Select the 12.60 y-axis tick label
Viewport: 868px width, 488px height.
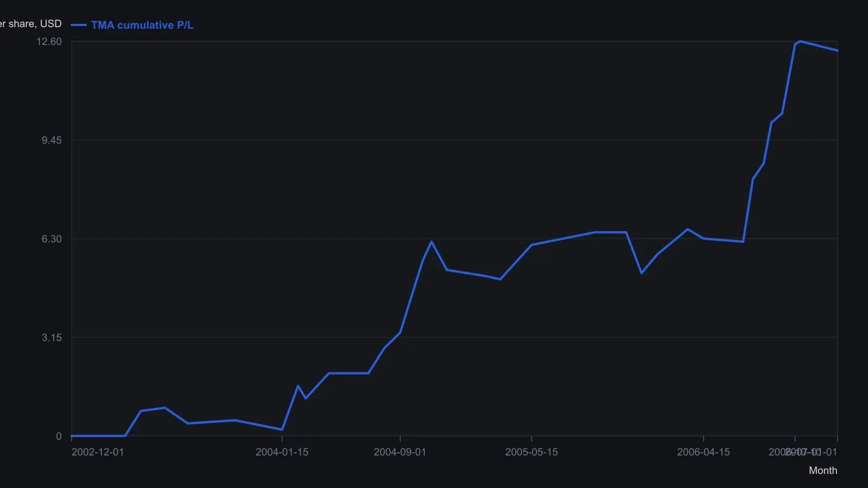tap(49, 42)
